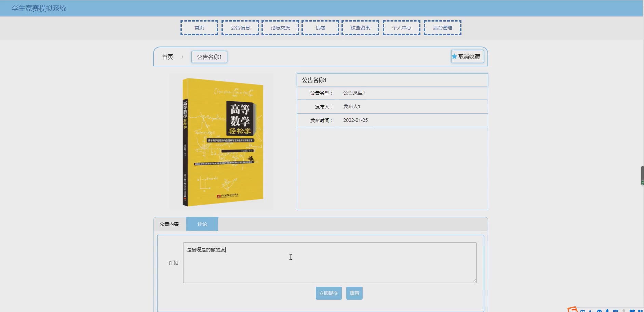The image size is (644, 312).
Task: Click the 首页 breadcrumb link
Action: point(167,57)
